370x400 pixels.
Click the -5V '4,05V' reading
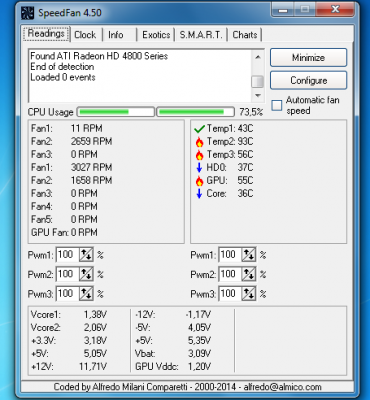(199, 328)
